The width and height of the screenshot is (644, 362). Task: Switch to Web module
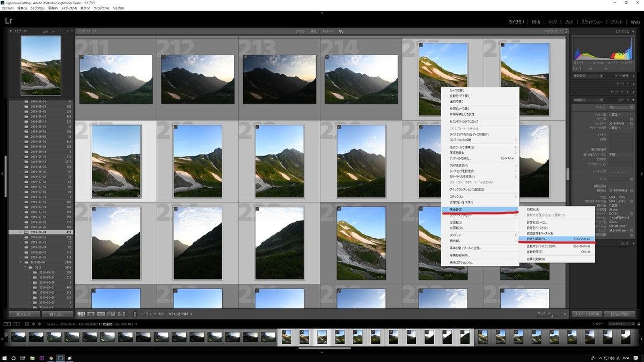(635, 22)
